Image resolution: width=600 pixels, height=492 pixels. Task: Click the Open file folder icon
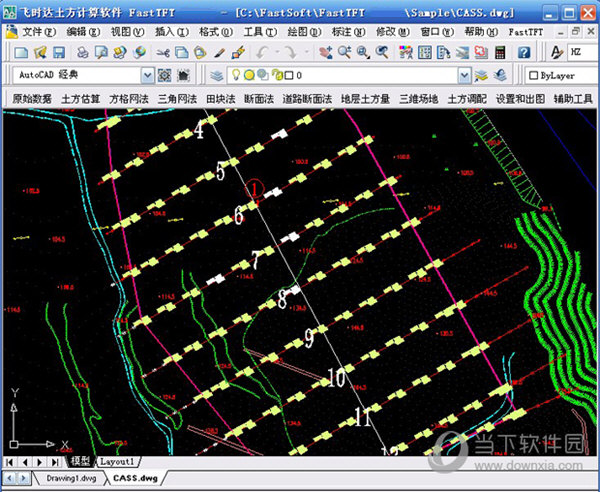point(40,52)
